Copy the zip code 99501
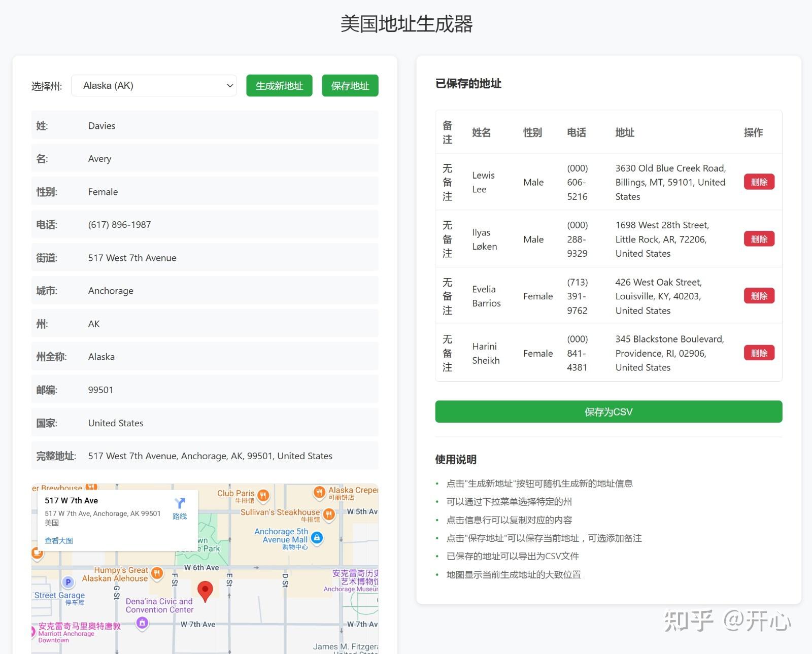Image resolution: width=812 pixels, height=654 pixels. click(205, 390)
